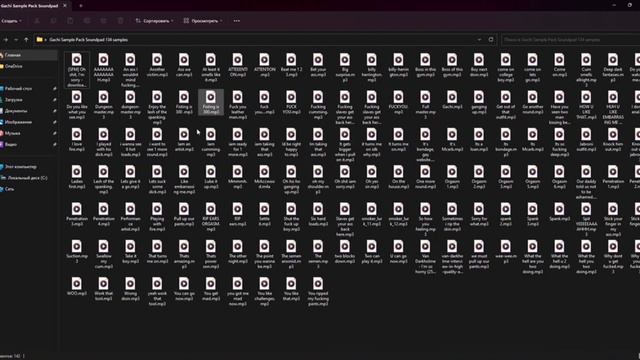640x360 pixels.
Task: Select the Full master.mp3 file icon
Action: 425,97
